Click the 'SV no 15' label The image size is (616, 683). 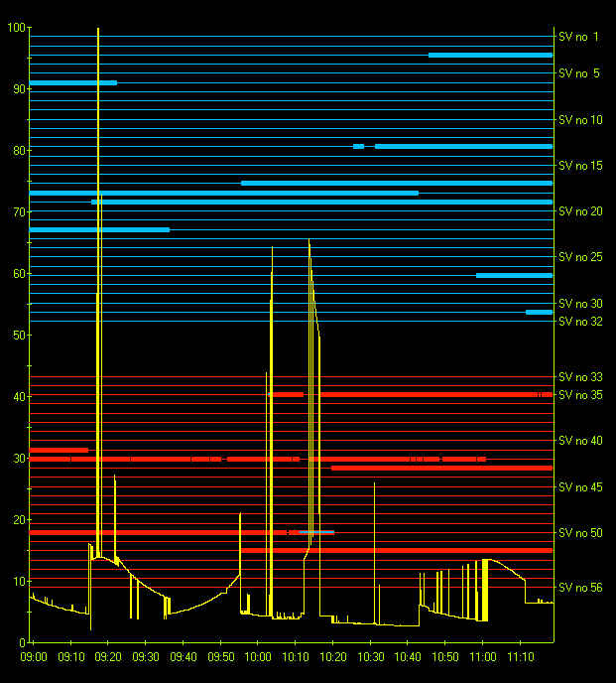click(580, 166)
